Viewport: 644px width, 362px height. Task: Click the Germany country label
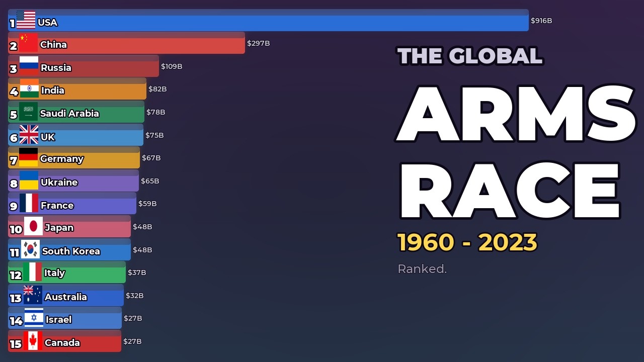point(62,158)
